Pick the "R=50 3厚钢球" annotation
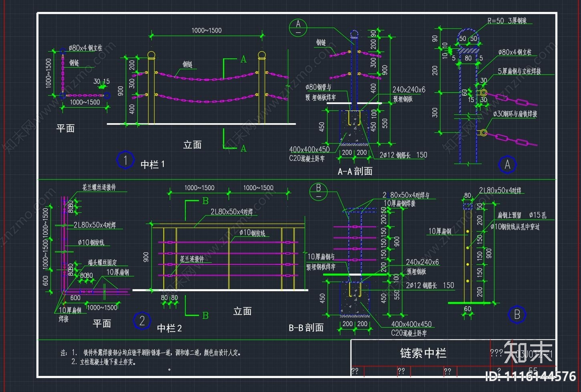The width and height of the screenshot is (581, 392). click(x=507, y=21)
